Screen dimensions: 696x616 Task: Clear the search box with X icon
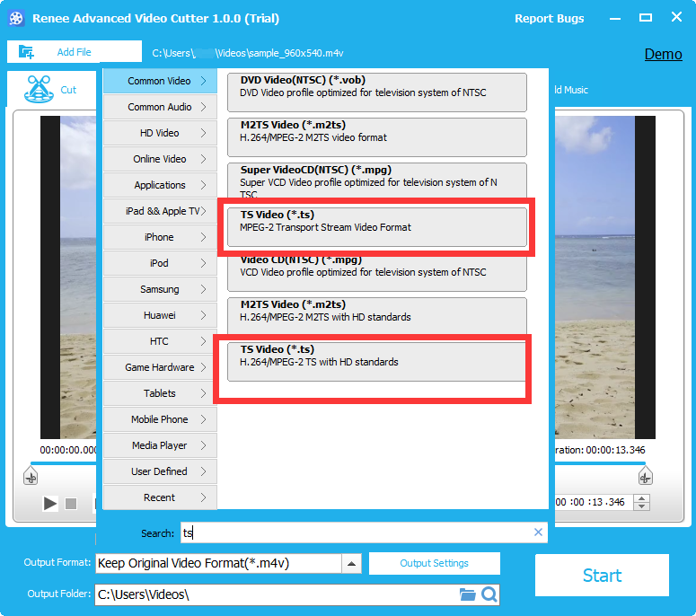(538, 532)
